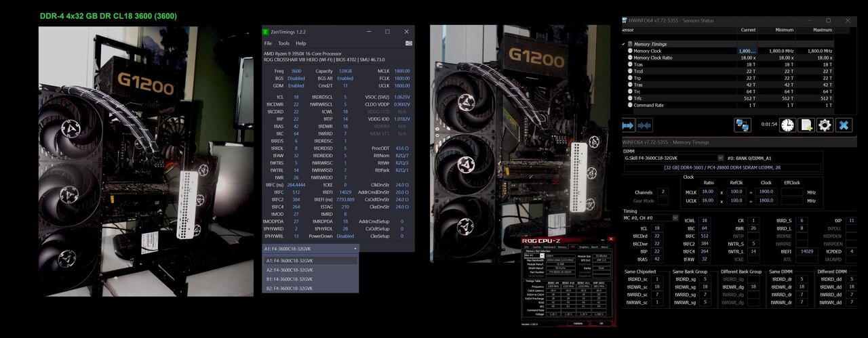Open the MC #0, CH #0 dropdown
The width and height of the screenshot is (868, 338).
[x=675, y=218]
